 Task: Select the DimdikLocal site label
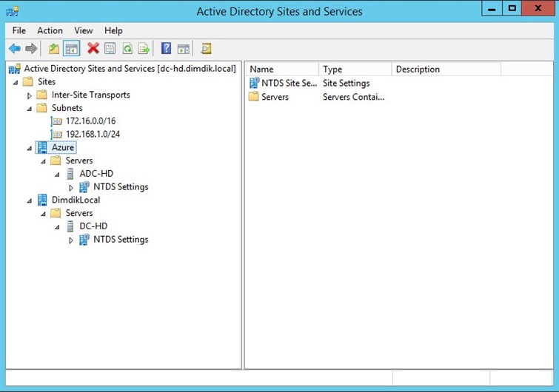pos(76,200)
